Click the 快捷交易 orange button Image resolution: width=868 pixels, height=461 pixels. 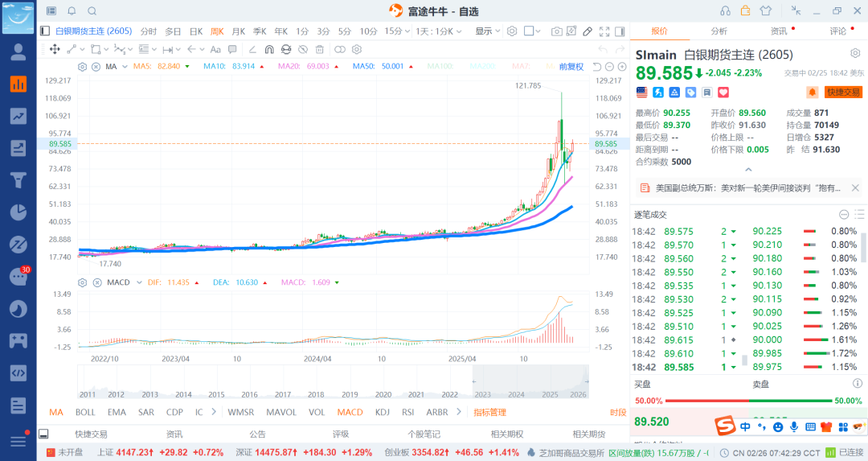tap(843, 93)
